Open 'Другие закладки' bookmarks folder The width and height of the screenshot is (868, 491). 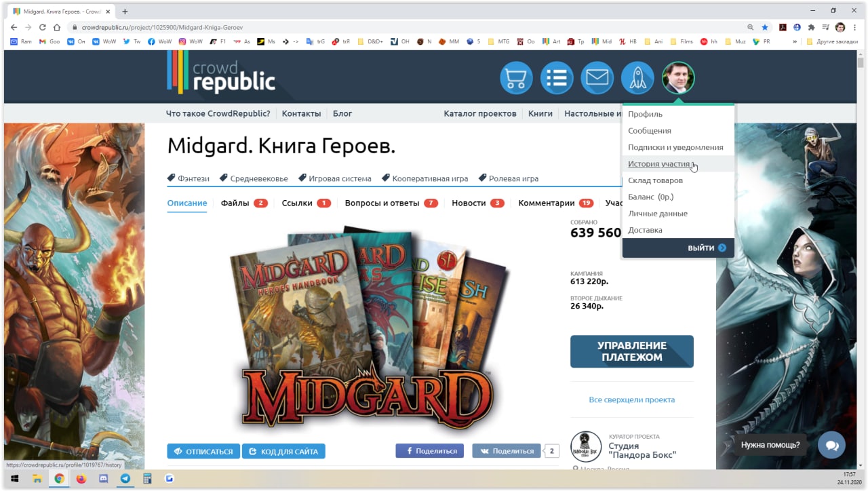coord(831,41)
